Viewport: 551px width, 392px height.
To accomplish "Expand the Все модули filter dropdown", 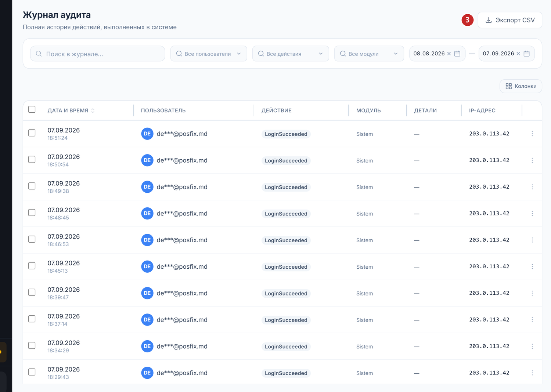I will pos(369,54).
